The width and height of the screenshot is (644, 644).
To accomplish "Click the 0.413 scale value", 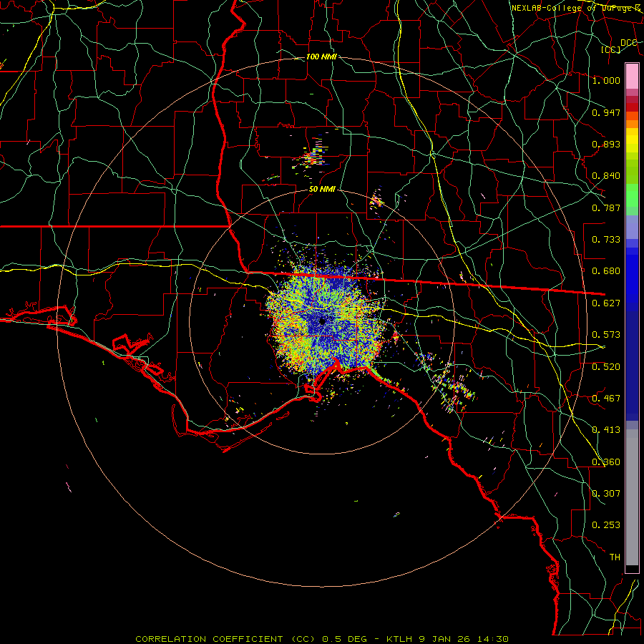I will pos(606,430).
